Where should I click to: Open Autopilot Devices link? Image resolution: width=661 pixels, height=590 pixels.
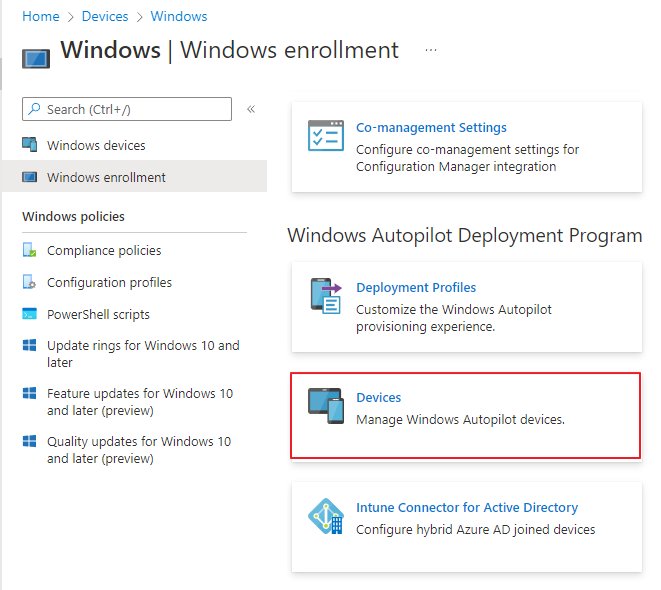click(x=379, y=397)
